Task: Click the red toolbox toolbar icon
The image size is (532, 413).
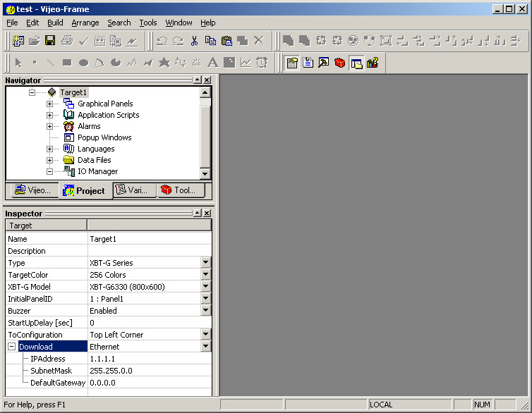Action: (339, 63)
